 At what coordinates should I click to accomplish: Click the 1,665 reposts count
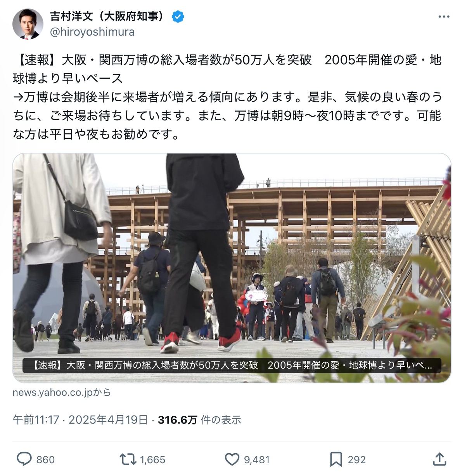(x=152, y=460)
